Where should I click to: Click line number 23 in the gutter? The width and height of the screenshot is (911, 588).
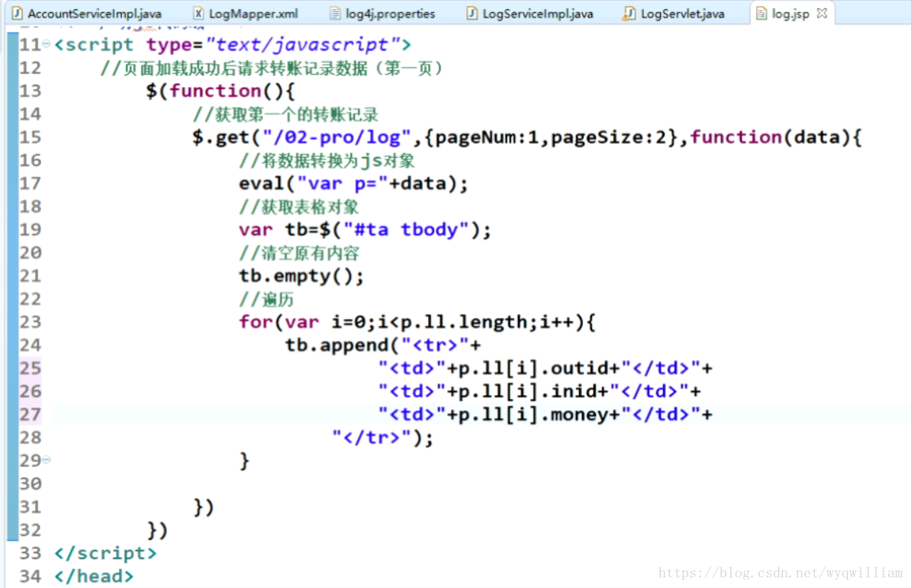(x=31, y=322)
